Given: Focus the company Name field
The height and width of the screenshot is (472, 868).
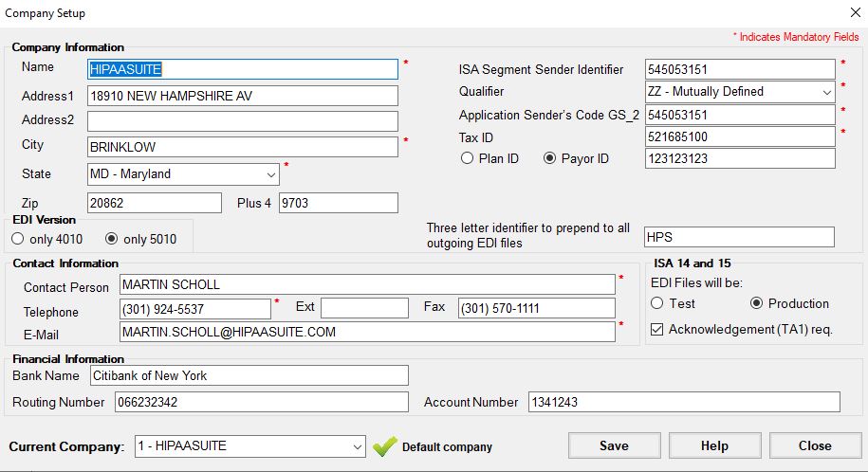Looking at the screenshot, I should (x=243, y=69).
